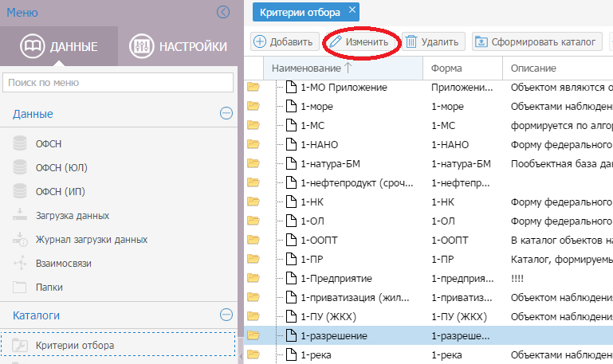Click the Удалить button
This screenshot has width=613, height=364.
pos(434,41)
